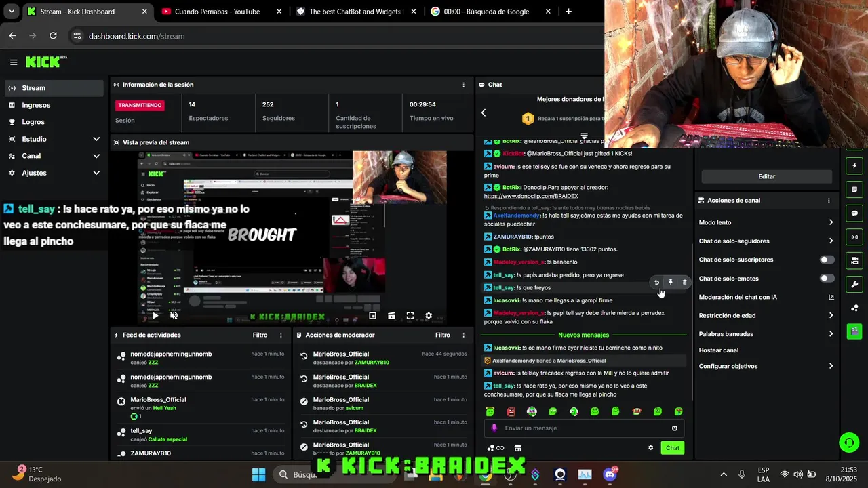The width and height of the screenshot is (868, 488).
Task: Open options menu for Feed de actividades
Action: coord(281,335)
